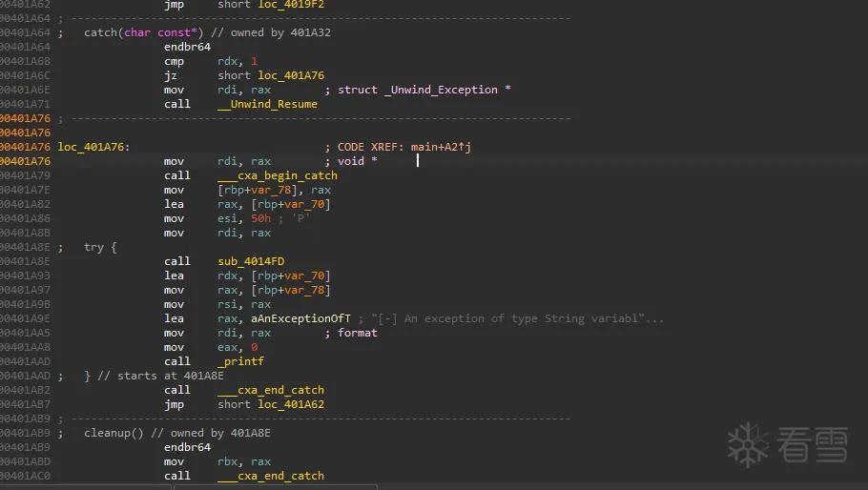Follow ___cxa_end_catch call at 401AB2
This screenshot has height=490, width=868.
pyautogui.click(x=271, y=390)
